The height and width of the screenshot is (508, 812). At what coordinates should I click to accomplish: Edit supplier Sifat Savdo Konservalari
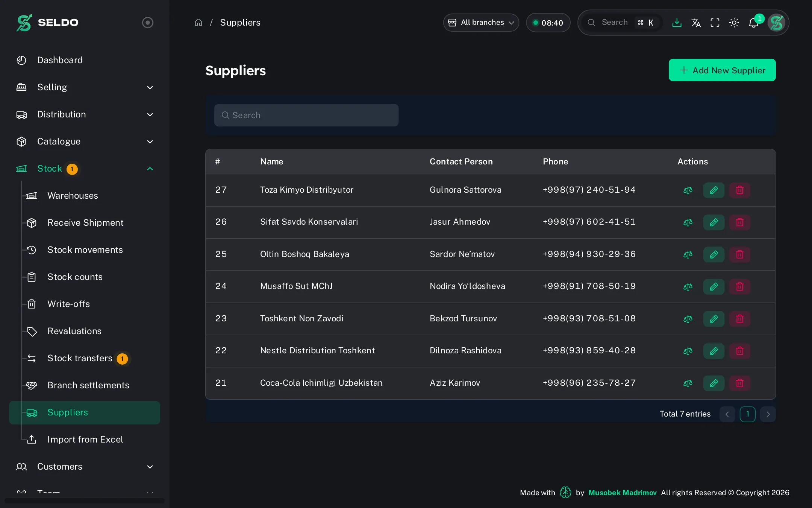point(714,222)
